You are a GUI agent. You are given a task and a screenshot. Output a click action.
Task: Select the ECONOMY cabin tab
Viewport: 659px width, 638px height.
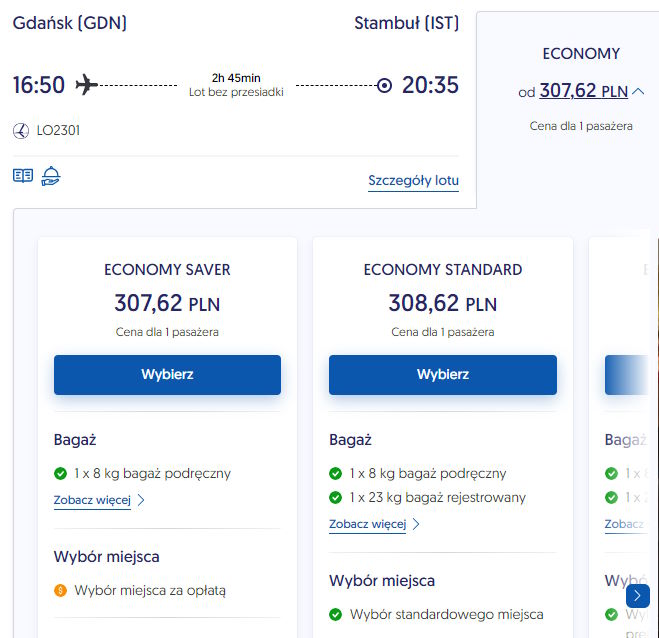pyautogui.click(x=581, y=54)
